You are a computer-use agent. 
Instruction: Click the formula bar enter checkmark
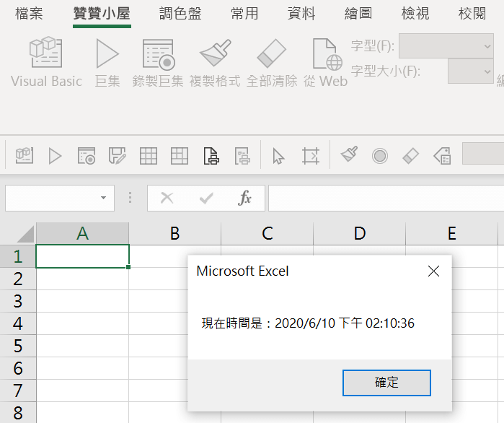(x=206, y=199)
